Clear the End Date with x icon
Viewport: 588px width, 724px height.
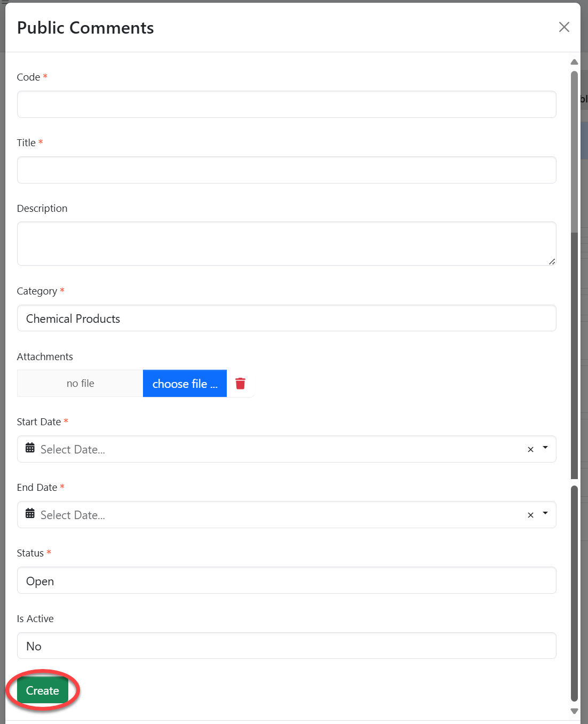pos(530,515)
